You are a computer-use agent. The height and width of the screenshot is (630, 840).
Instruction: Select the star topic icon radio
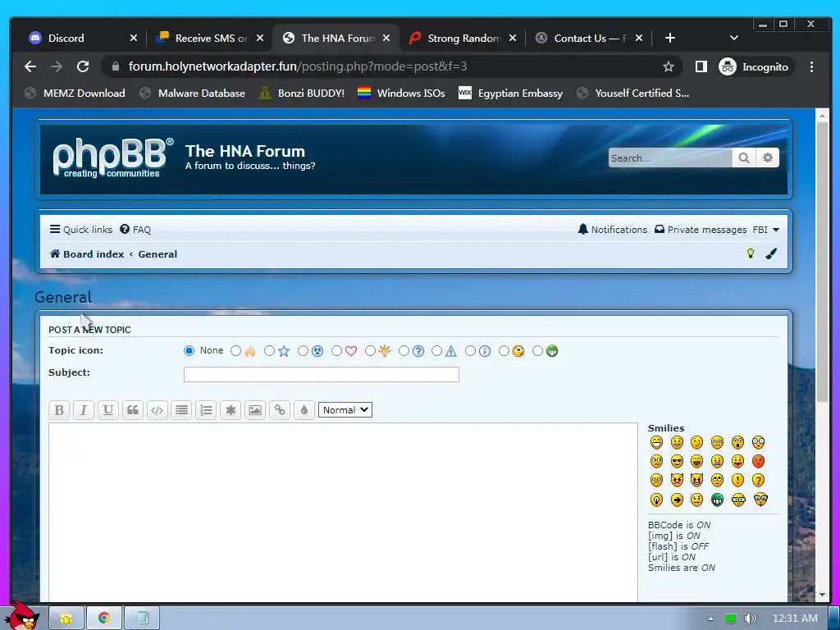pos(269,351)
